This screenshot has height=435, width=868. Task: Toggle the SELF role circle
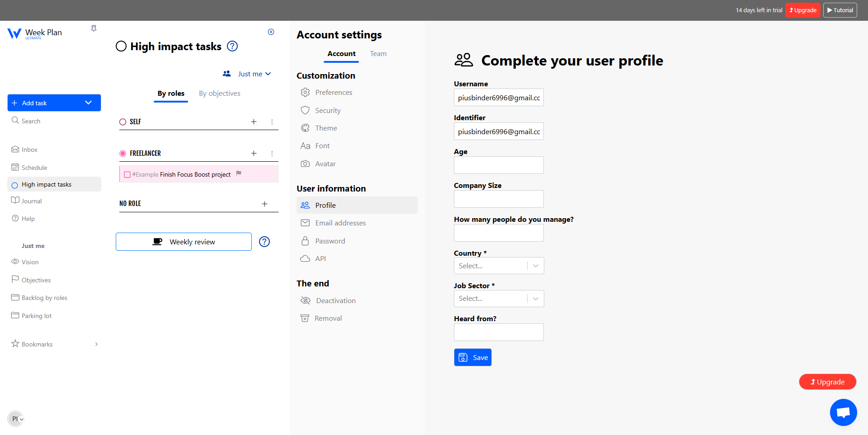[x=123, y=122]
